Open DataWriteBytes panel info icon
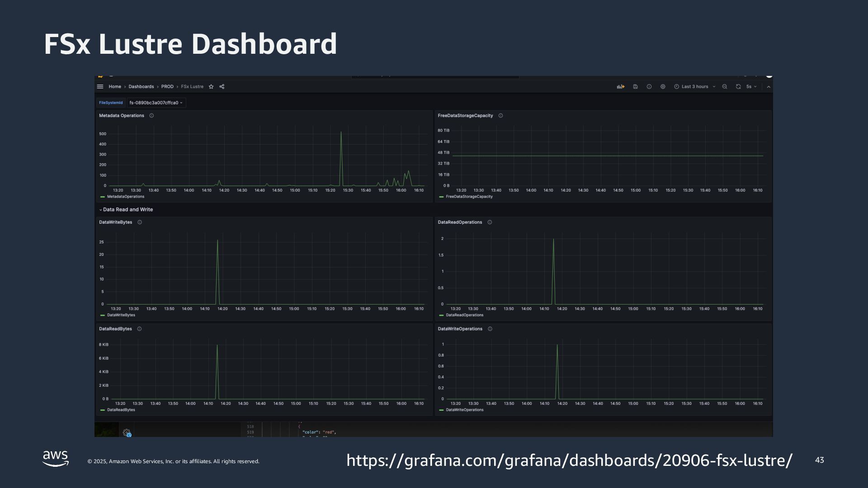Screen dimensions: 868x488 140,222
